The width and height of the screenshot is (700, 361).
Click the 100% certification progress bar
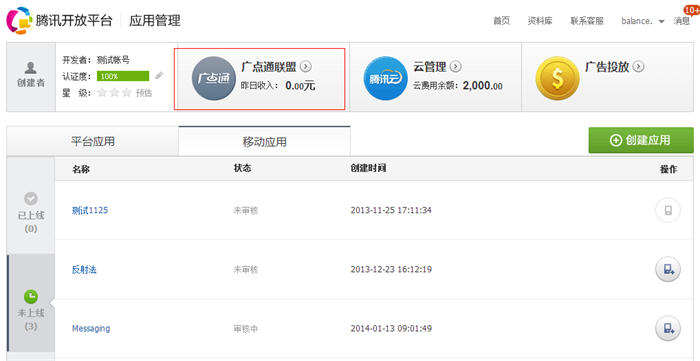[x=123, y=76]
